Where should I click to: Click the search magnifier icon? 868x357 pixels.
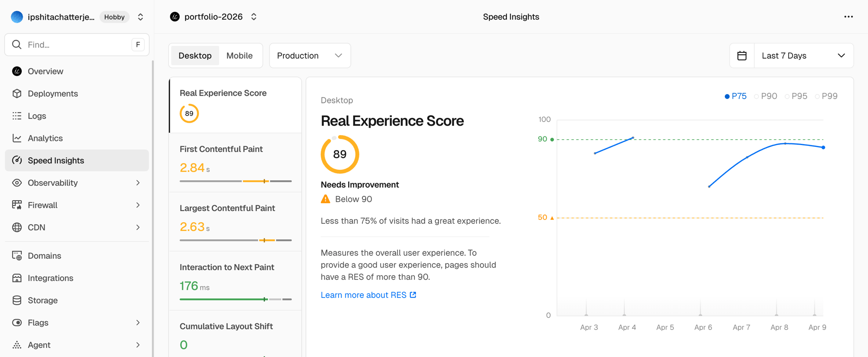17,45
